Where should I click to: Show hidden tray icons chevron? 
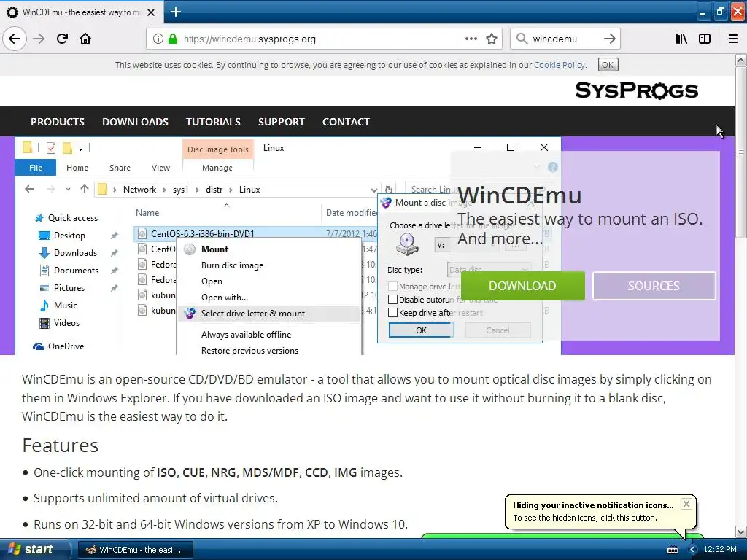(x=692, y=550)
